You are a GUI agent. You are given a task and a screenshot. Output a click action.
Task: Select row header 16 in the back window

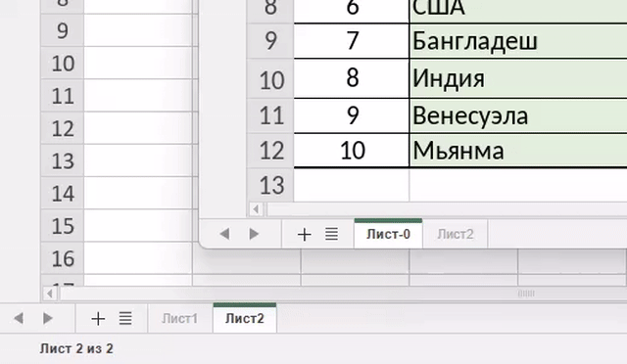tap(63, 258)
